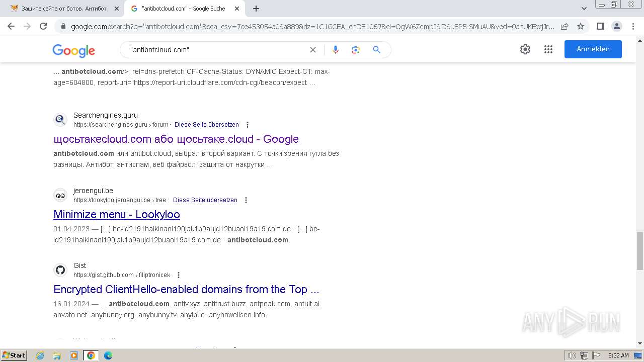Select Chrome in the taskbar

pyautogui.click(x=91, y=355)
